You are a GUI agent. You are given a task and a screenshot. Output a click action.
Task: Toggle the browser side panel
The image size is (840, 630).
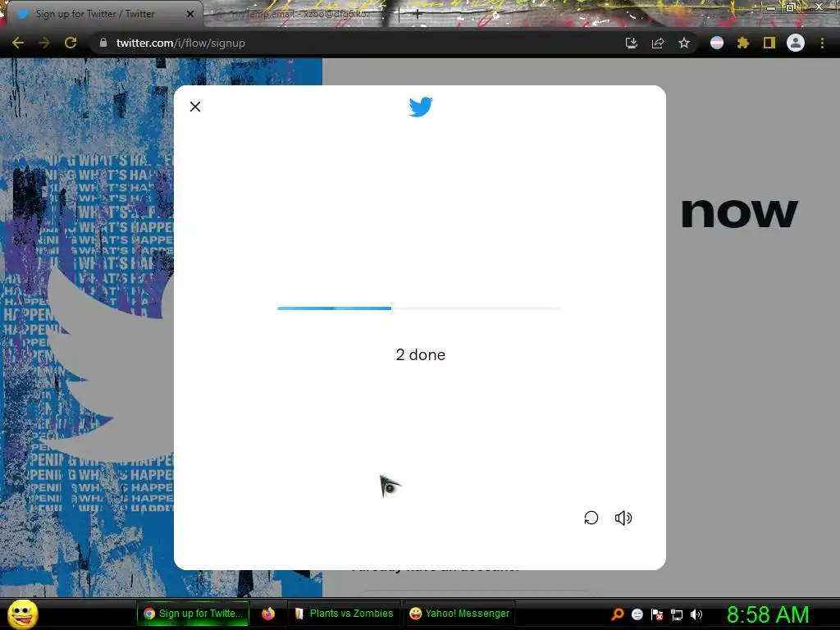[769, 43]
